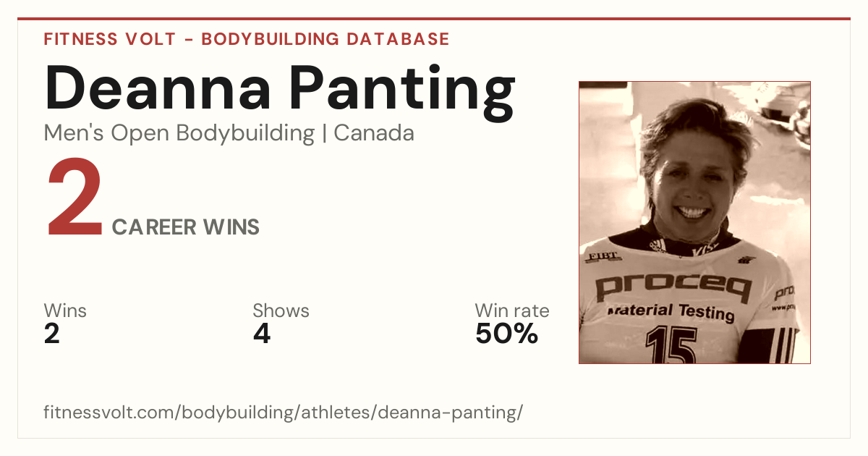Image resolution: width=868 pixels, height=456 pixels.
Task: Click the Deanna Panting name heading
Action: click(x=279, y=92)
